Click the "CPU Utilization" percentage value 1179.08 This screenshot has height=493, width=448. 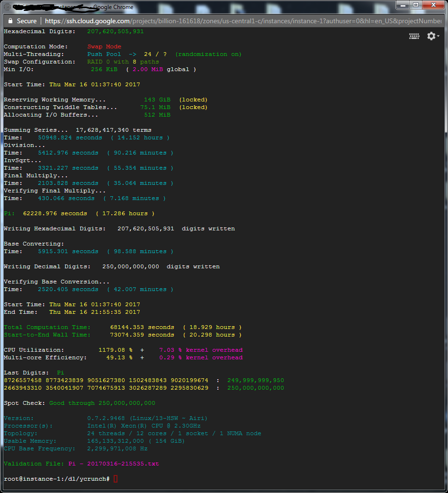(111, 350)
